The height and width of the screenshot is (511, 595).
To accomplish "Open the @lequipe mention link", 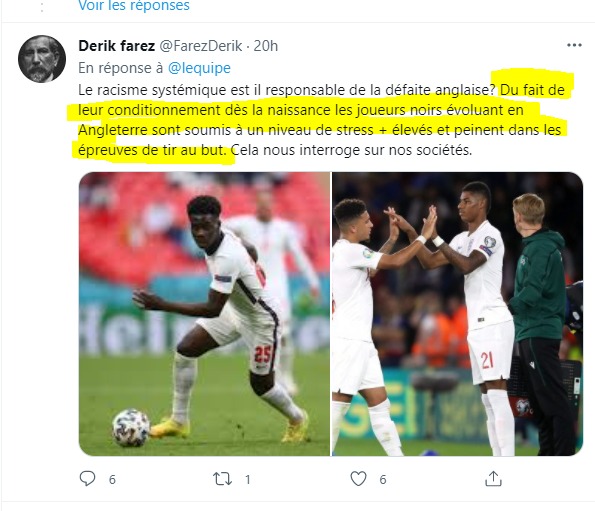I will (x=199, y=68).
